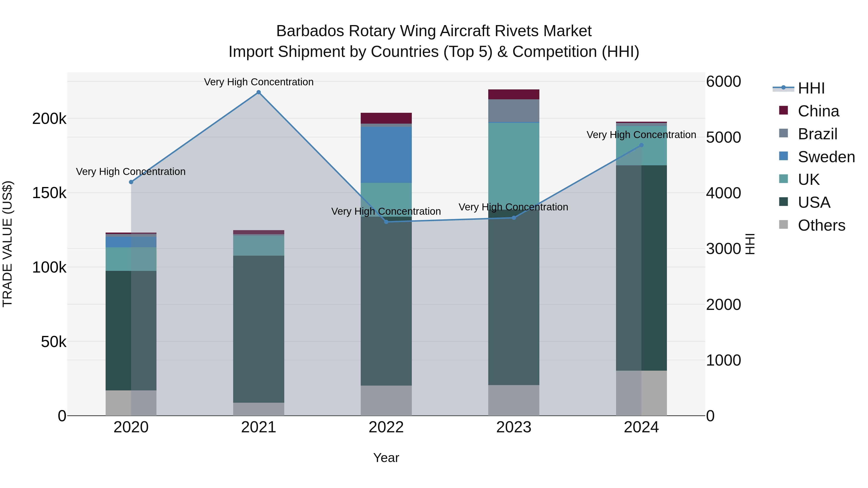Click 'Very High Concentration' label above 2020
The width and height of the screenshot is (868, 488).
click(131, 171)
